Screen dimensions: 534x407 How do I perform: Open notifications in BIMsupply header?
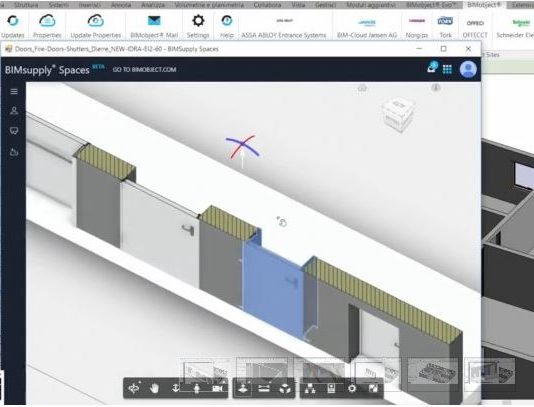point(432,67)
